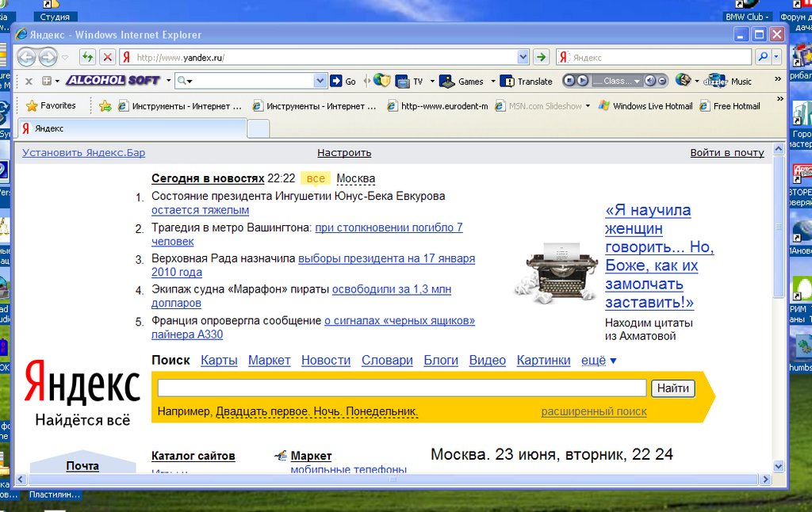Close the Alcohol toolbar with its X
The width and height of the screenshot is (812, 512).
29,82
